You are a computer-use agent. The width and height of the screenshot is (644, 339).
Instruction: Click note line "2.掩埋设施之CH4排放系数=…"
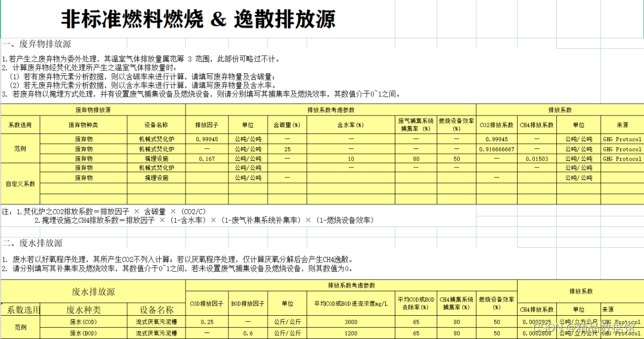(204, 220)
